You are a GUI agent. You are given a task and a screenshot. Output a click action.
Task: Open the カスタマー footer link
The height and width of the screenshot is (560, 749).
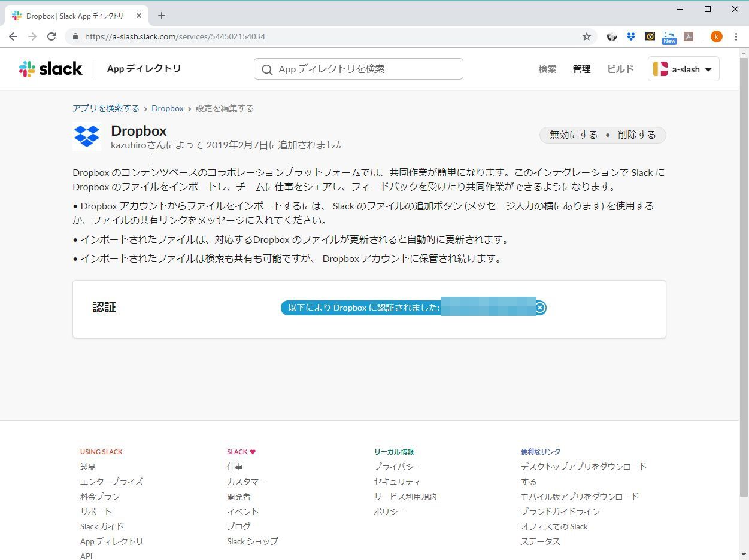[247, 482]
